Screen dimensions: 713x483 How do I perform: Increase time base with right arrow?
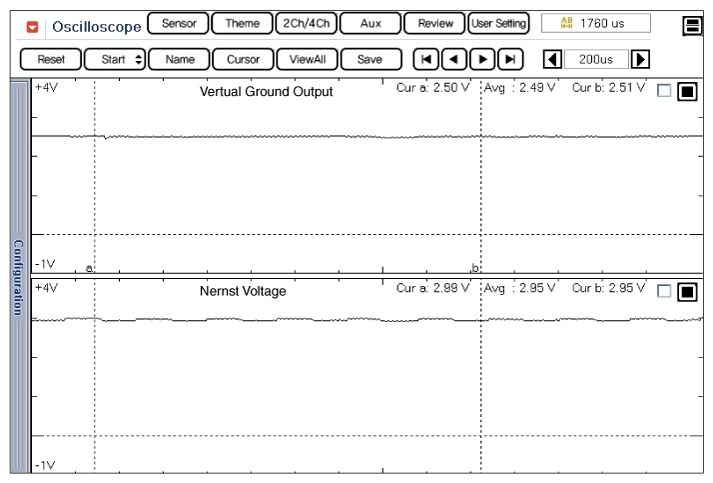pos(641,59)
